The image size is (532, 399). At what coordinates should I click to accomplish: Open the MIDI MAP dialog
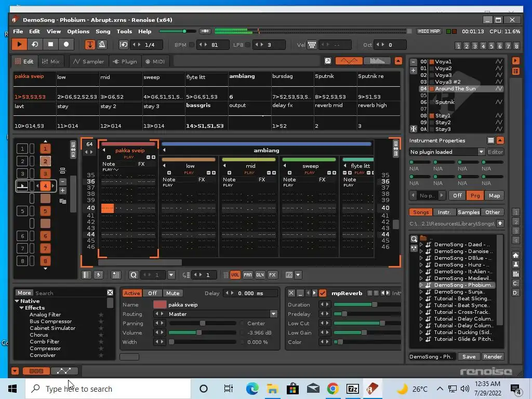(429, 31)
